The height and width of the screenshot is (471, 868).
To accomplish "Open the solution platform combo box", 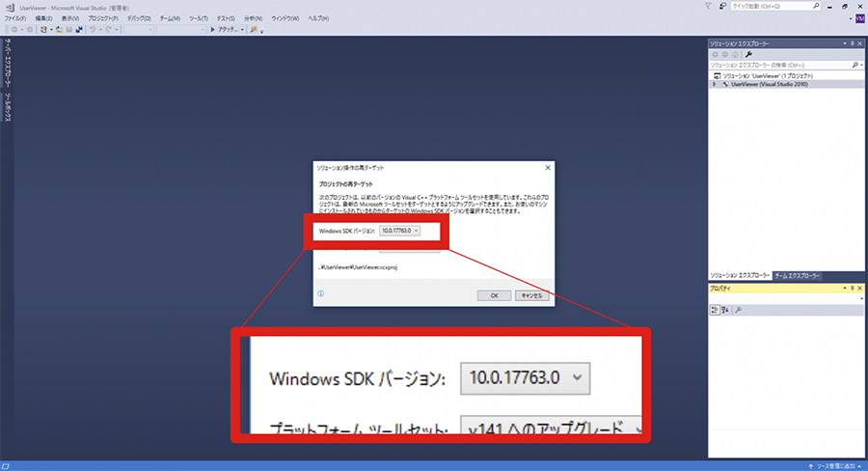I will [x=181, y=29].
